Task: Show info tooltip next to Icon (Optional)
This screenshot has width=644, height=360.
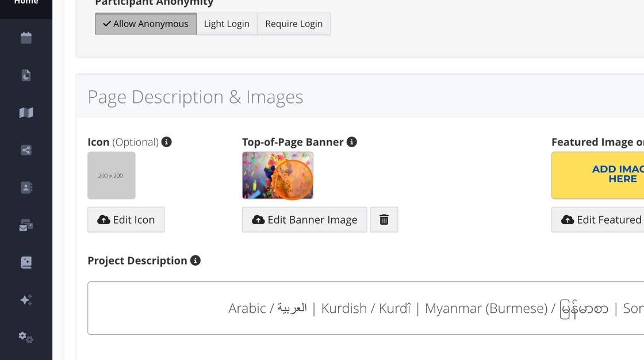Action: 167,142
